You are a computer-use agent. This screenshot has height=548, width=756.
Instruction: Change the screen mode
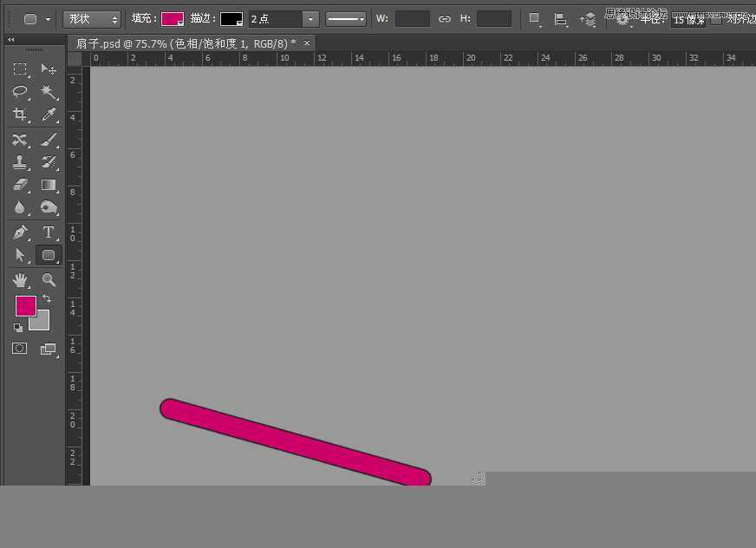point(49,349)
